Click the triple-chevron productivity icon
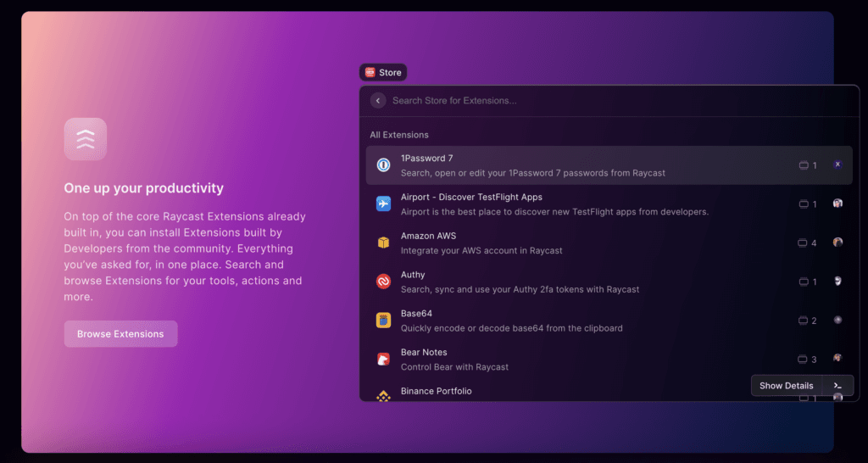Screen dimensions: 868x463 86,139
